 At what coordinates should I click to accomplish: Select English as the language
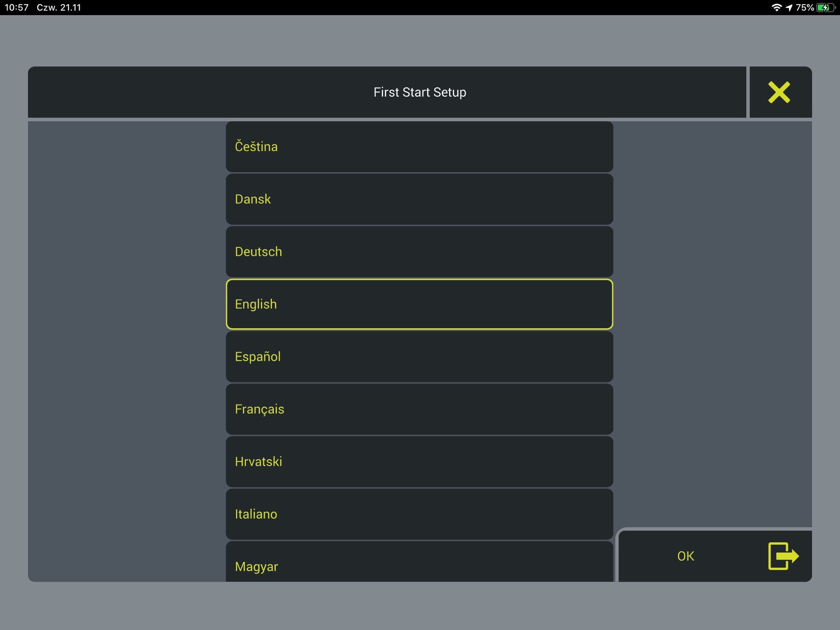click(x=419, y=304)
